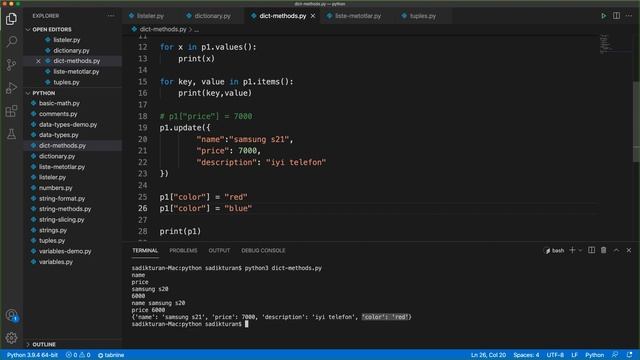Click dict-methods.py in the breadcrumb path
640x360 pixels.
(163, 29)
